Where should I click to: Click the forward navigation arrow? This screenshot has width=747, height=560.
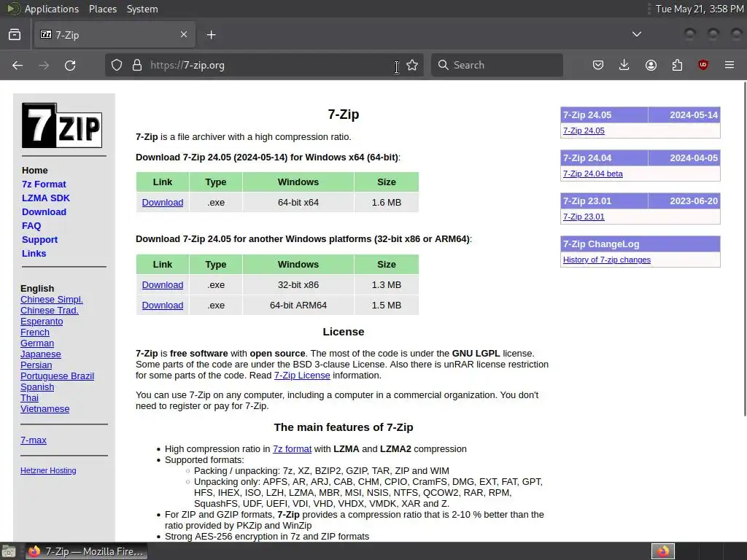(44, 65)
